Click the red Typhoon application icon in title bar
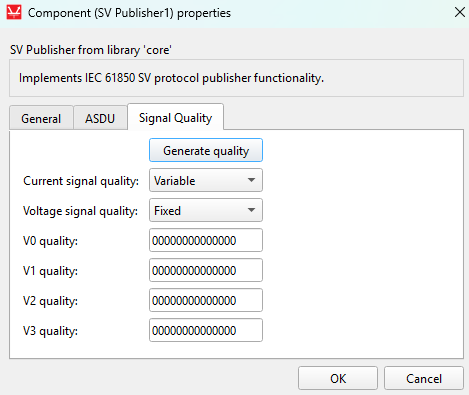 (14, 13)
